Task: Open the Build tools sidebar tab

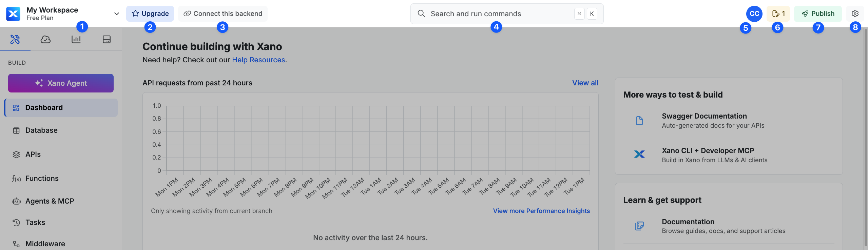Action: [x=15, y=39]
